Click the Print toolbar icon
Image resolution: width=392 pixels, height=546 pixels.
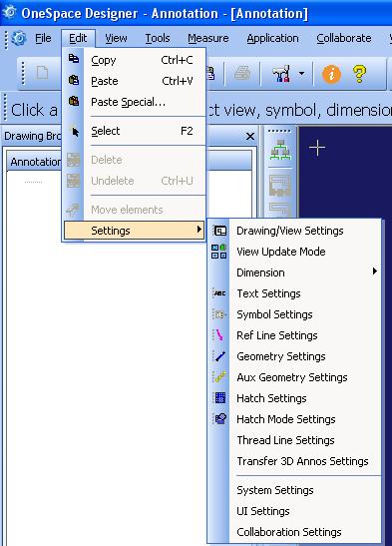pyautogui.click(x=242, y=74)
